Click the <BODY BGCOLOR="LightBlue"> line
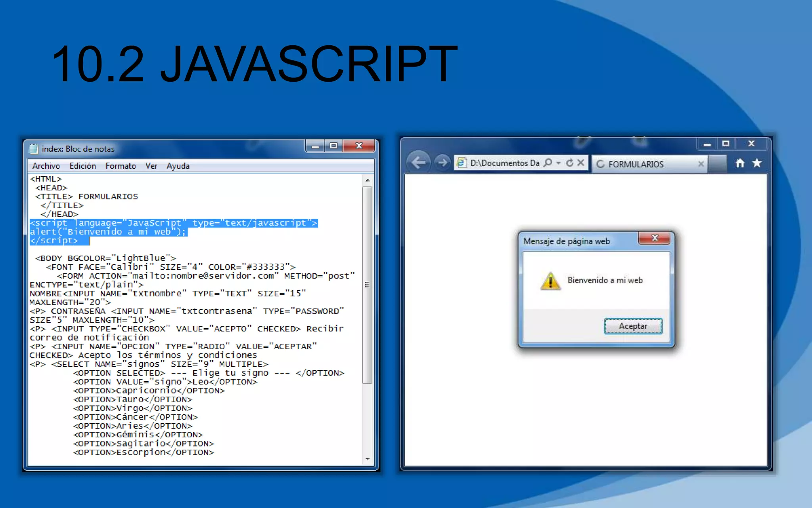The height and width of the screenshot is (508, 812). (x=105, y=258)
